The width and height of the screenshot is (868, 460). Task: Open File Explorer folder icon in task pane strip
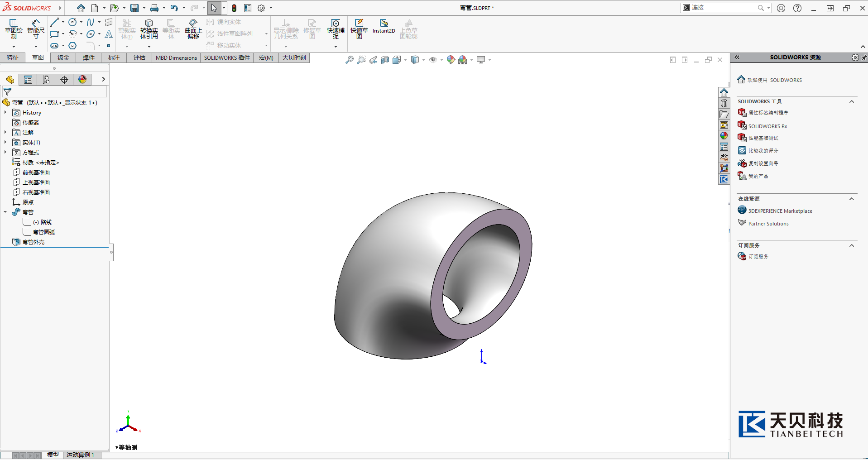[724, 114]
